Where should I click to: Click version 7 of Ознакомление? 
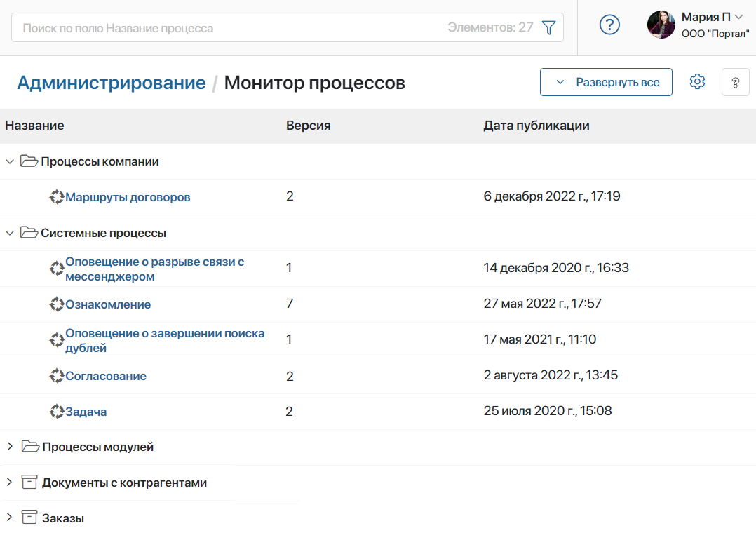tap(289, 304)
